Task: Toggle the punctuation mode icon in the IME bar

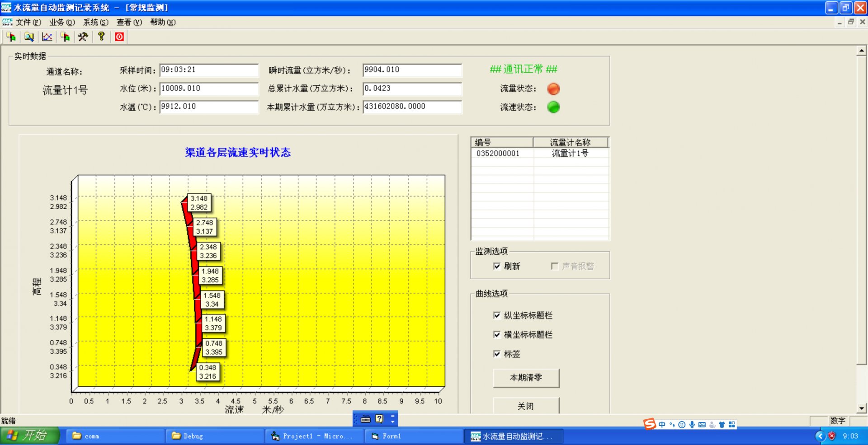Action: pyautogui.click(x=672, y=425)
